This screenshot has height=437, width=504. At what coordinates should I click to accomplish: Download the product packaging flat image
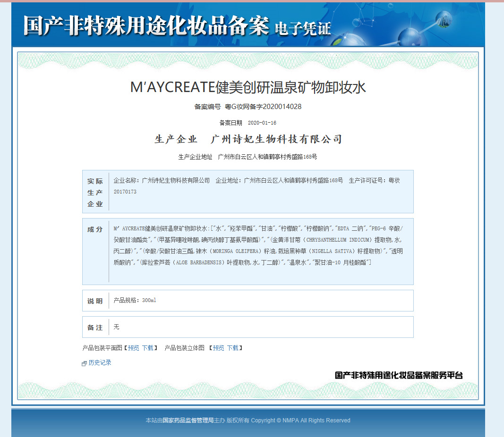(x=148, y=348)
